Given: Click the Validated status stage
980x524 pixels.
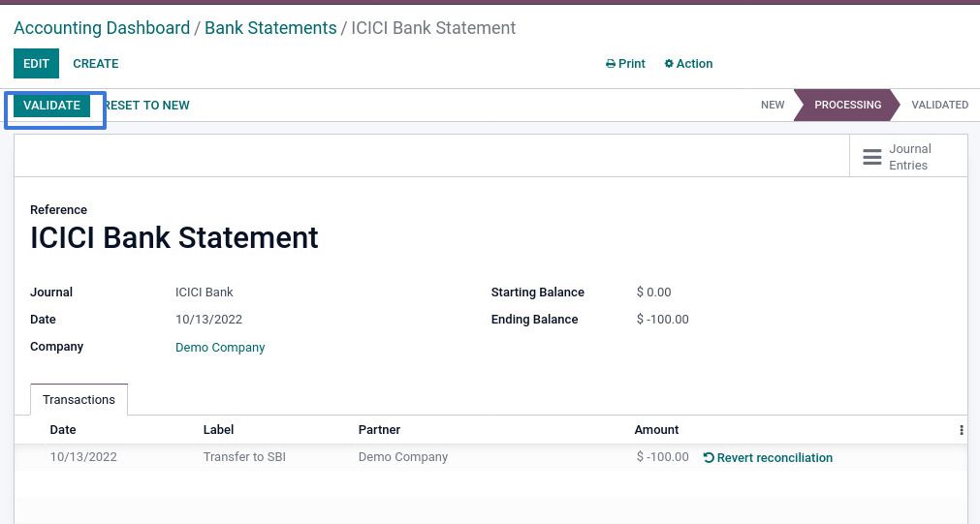Looking at the screenshot, I should 939,105.
